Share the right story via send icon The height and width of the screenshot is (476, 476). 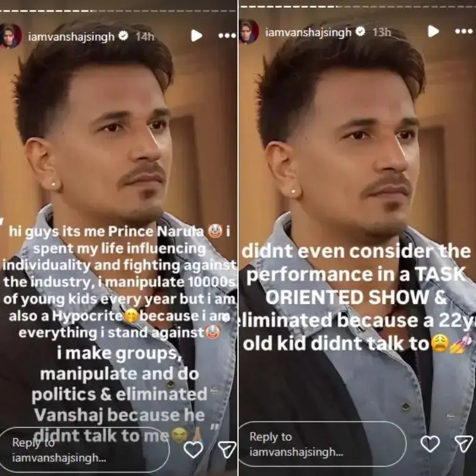click(464, 443)
